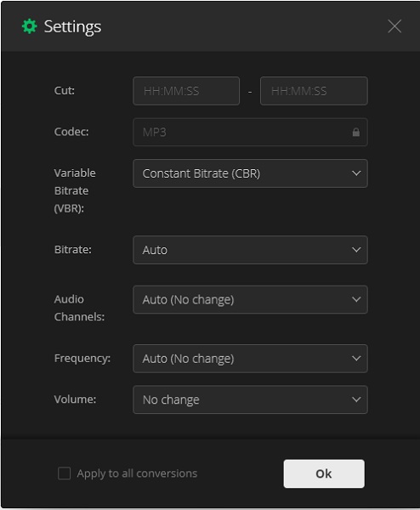
Task: Click the Bitrate: label
Action: coord(73,249)
